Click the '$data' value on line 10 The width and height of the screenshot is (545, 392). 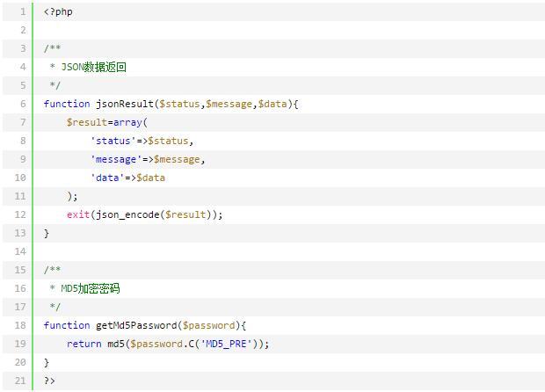(150, 178)
